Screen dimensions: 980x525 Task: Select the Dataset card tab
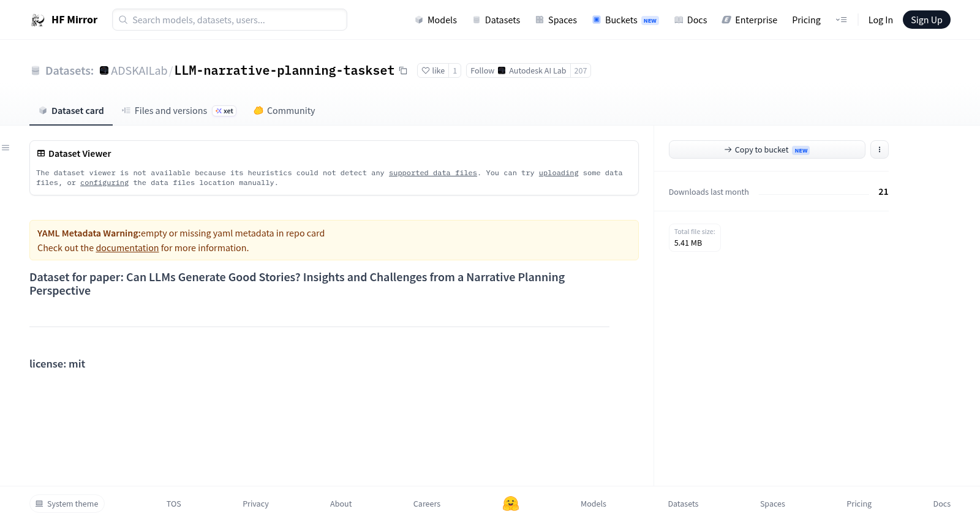click(71, 111)
